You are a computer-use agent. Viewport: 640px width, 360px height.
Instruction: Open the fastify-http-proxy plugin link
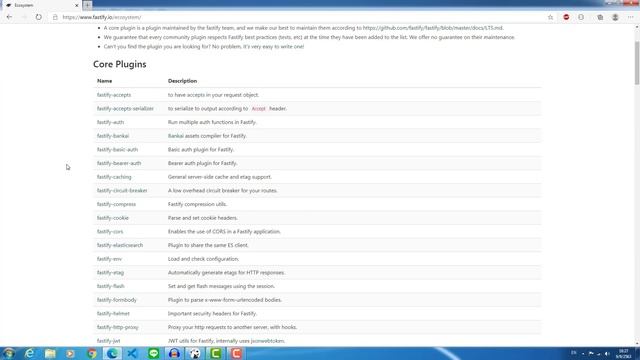pyautogui.click(x=118, y=327)
